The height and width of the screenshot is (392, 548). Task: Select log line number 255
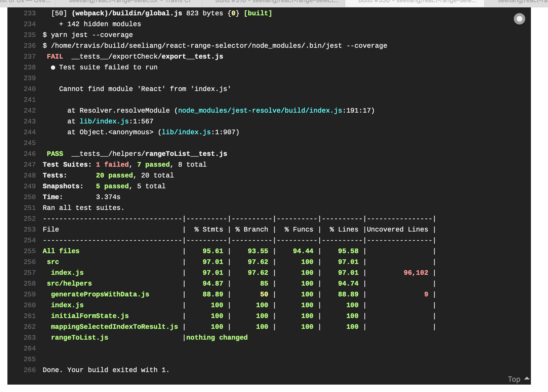30,251
